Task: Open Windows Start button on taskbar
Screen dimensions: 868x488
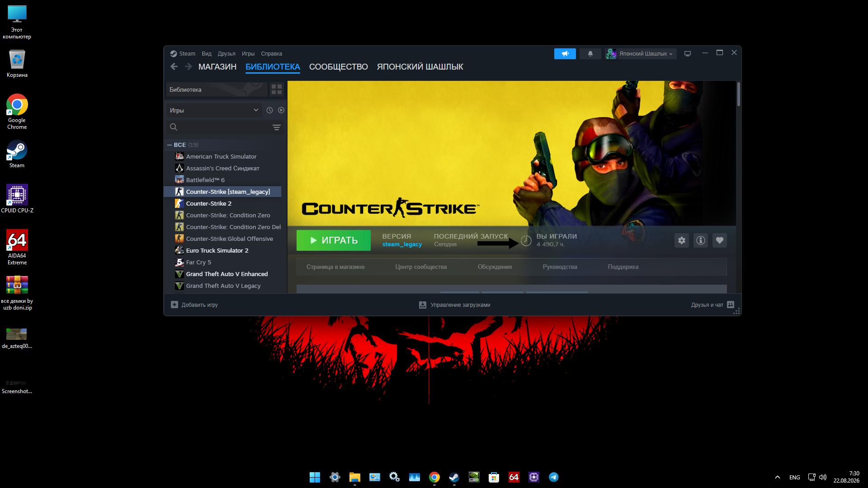Action: [x=315, y=477]
